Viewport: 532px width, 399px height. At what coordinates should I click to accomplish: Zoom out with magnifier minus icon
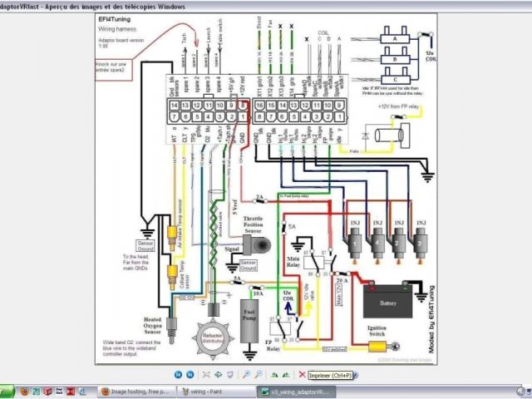pyautogui.click(x=258, y=375)
